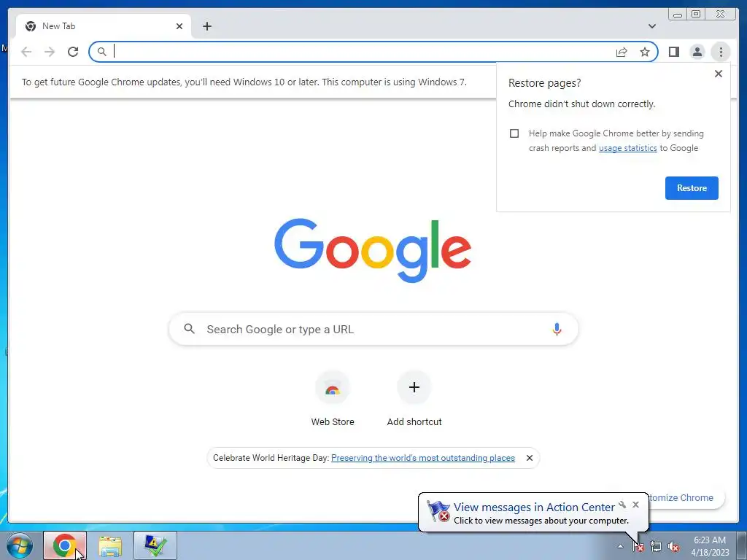Click the magnifier icon in Google search box
Screen dimensions: 747x560
(189, 329)
